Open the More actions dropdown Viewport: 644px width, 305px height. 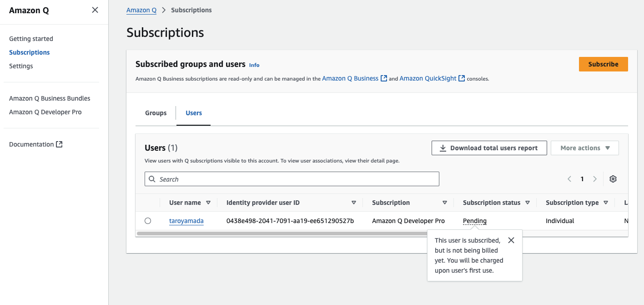click(x=584, y=147)
